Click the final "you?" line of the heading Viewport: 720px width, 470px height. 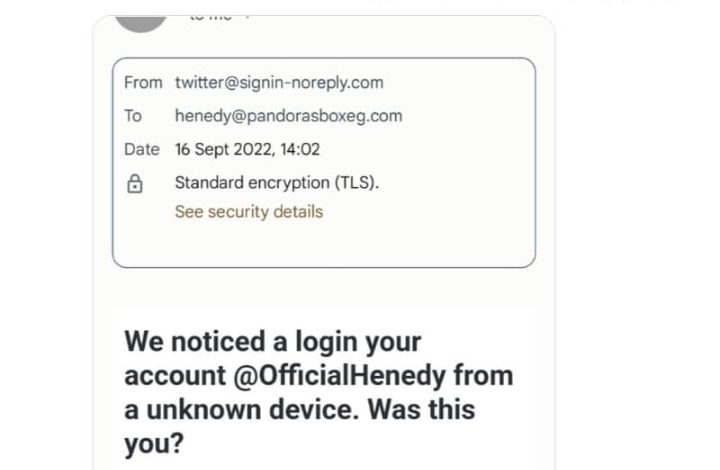(x=154, y=443)
